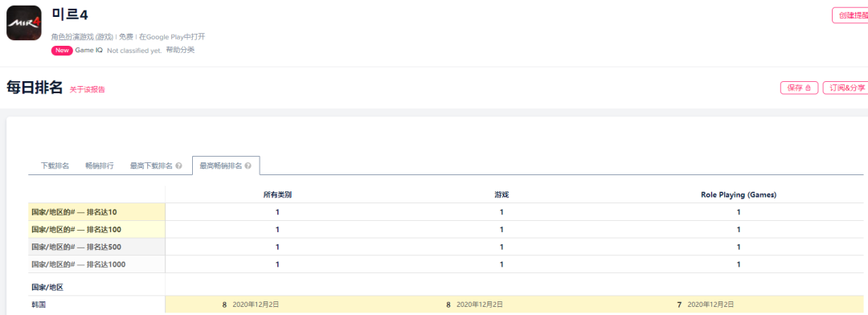Select the 排名达10 row label
868x315 pixels.
click(96, 212)
